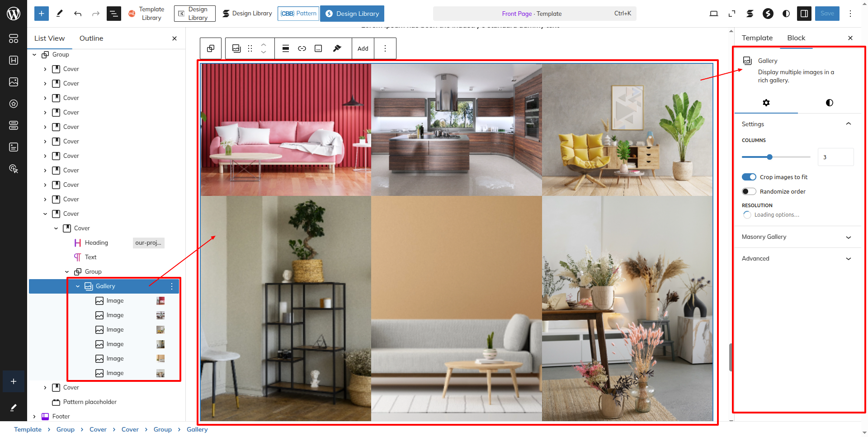Switch to the gallery block Styles tab

point(829,103)
